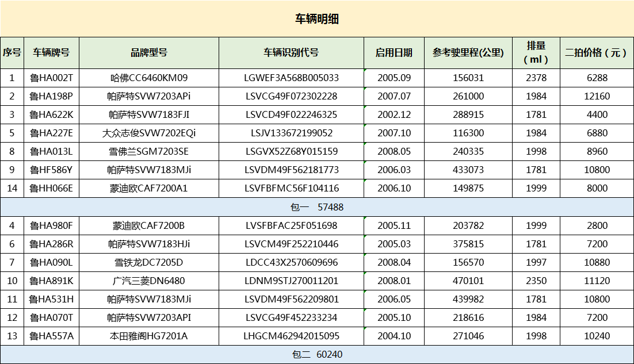Click the 品牌型号 column header
The image size is (634, 364).
point(149,53)
